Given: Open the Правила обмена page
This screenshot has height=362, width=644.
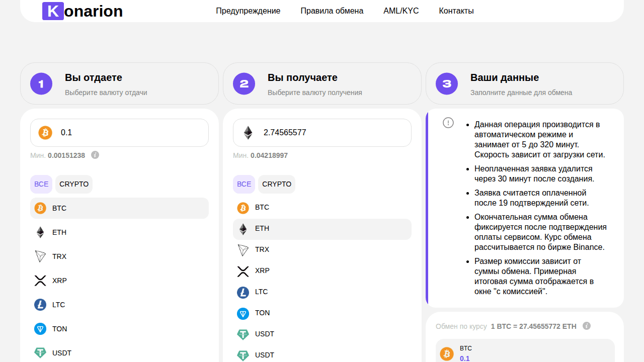Looking at the screenshot, I should (x=332, y=11).
